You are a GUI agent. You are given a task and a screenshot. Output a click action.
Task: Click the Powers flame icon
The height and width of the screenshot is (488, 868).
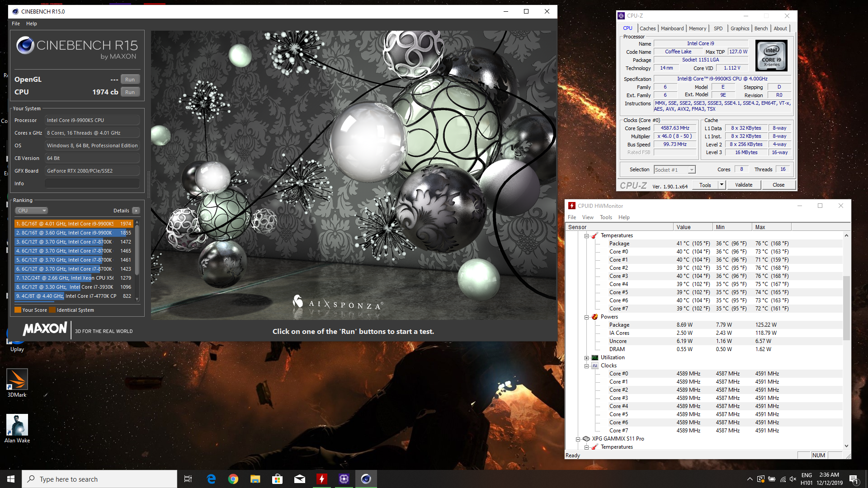click(595, 317)
